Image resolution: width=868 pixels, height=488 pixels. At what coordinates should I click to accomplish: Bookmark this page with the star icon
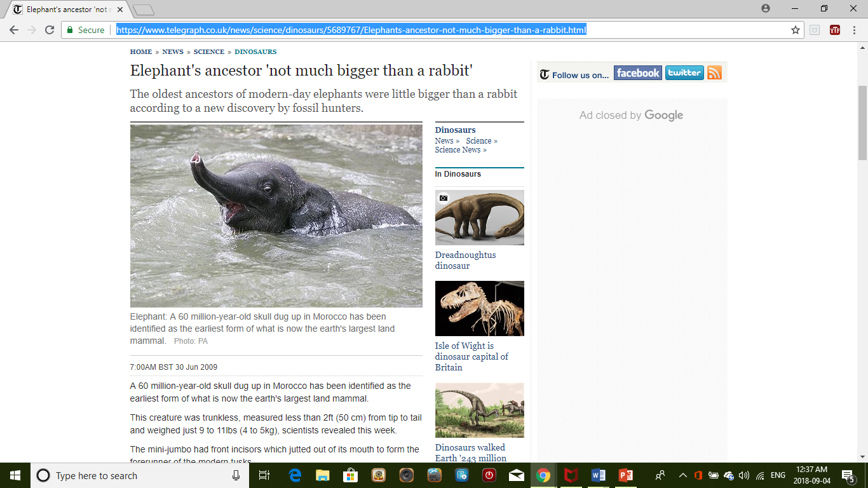(x=795, y=30)
